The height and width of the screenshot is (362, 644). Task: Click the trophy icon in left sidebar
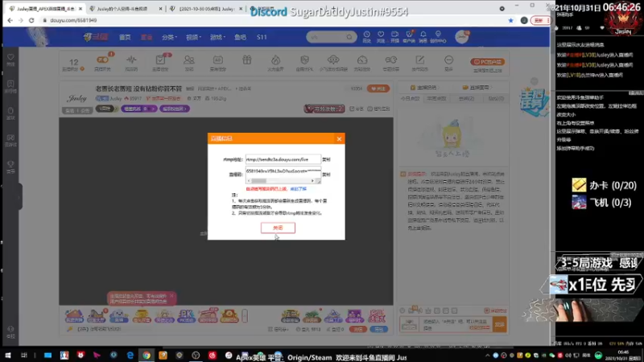pyautogui.click(x=10, y=167)
